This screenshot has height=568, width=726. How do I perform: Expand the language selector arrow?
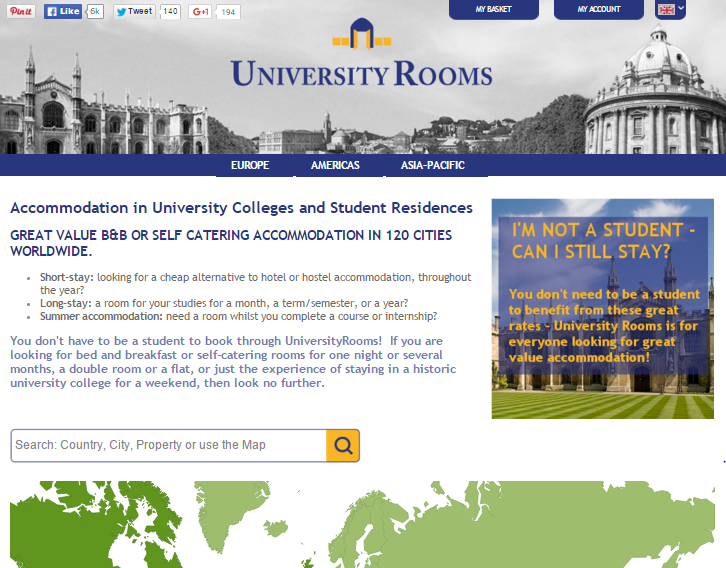681,9
